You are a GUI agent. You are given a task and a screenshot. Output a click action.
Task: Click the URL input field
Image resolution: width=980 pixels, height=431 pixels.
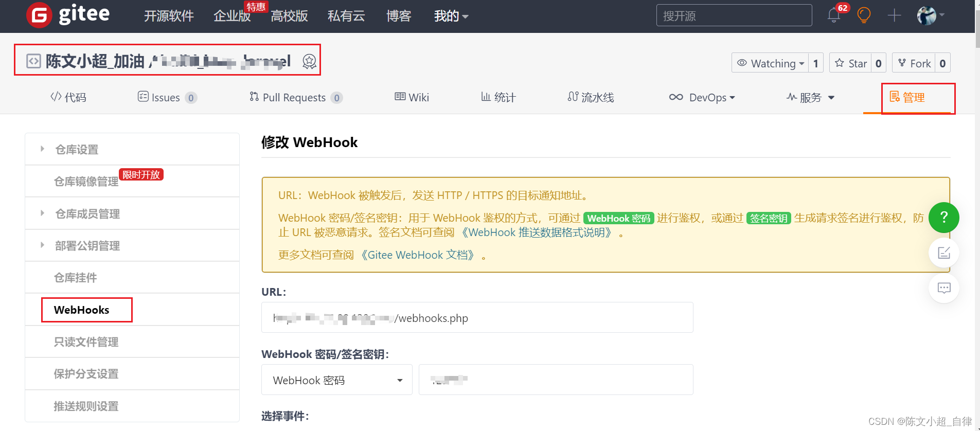point(477,317)
